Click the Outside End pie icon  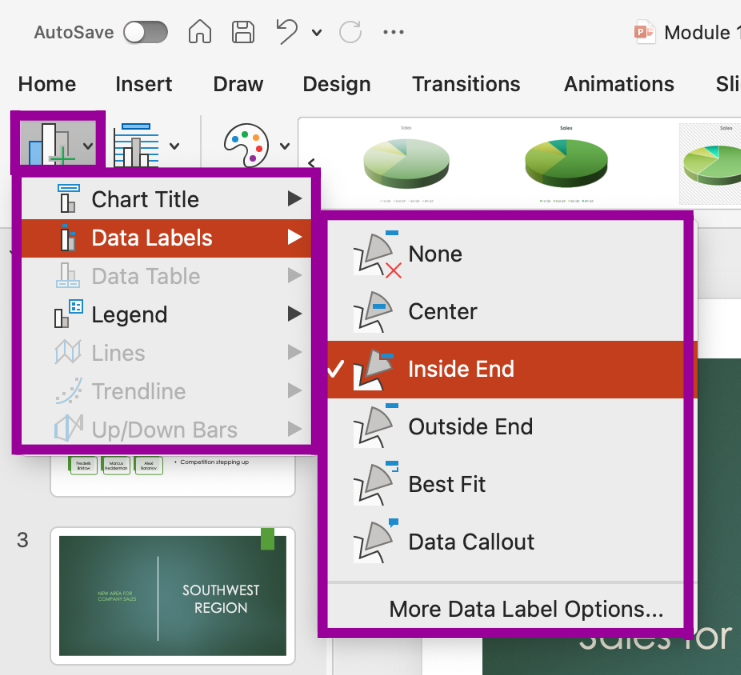click(376, 425)
